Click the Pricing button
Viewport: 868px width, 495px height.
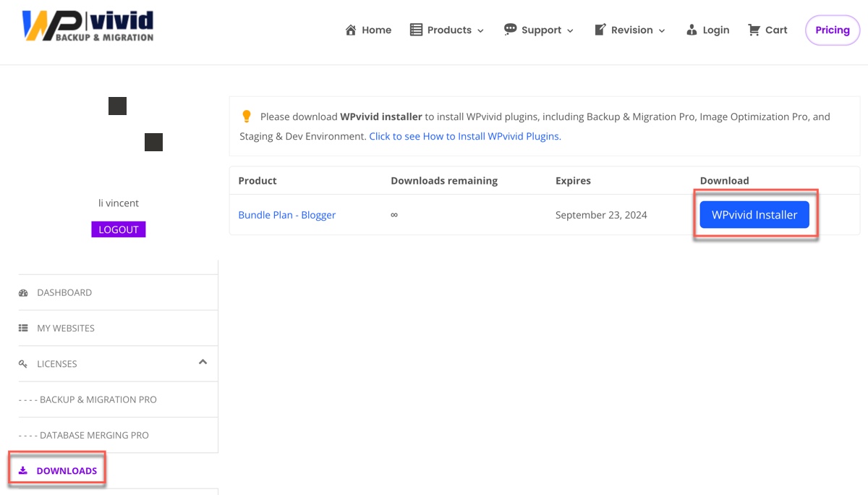[833, 30]
